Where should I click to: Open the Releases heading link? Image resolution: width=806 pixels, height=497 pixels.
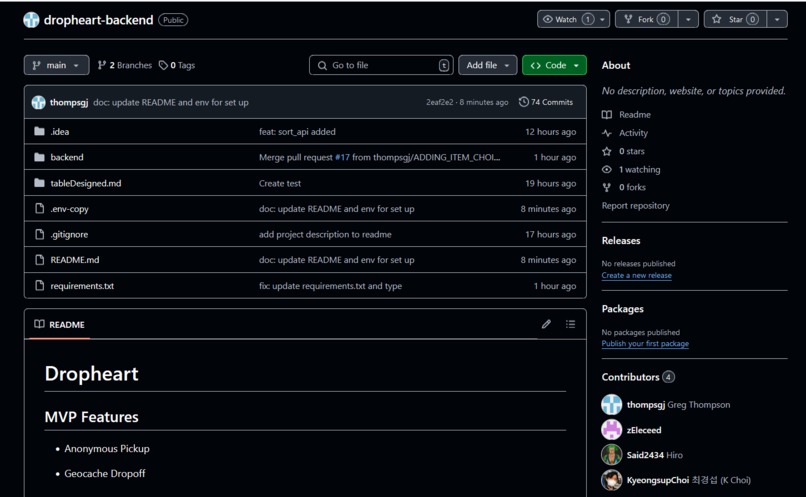pos(621,241)
